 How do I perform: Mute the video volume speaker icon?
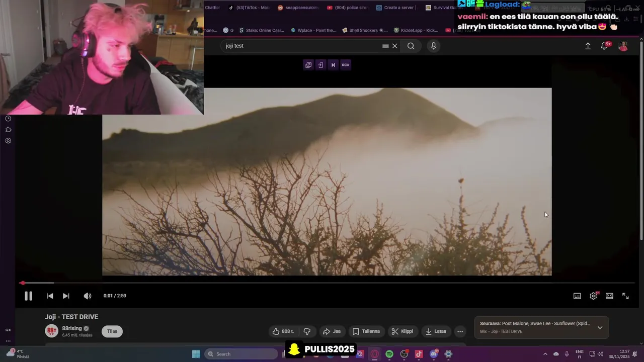[88, 296]
